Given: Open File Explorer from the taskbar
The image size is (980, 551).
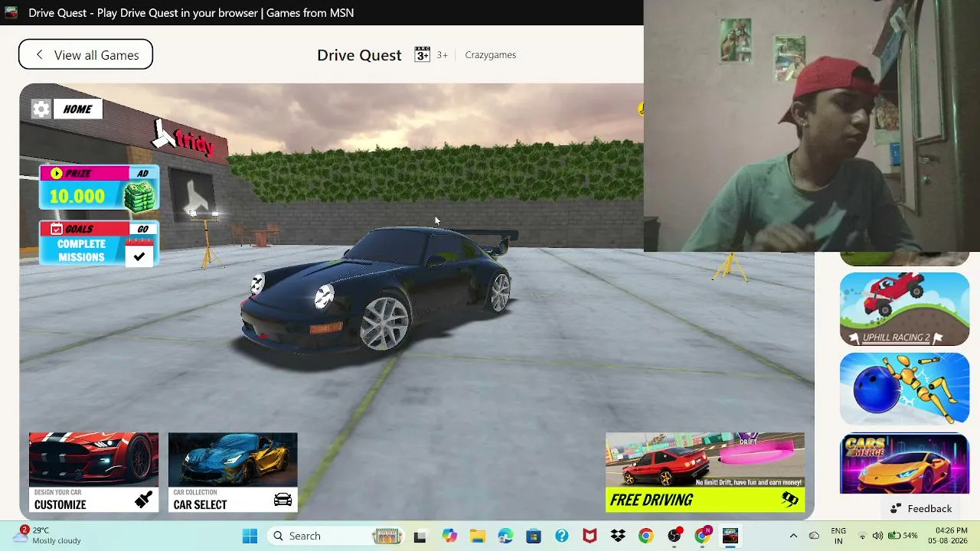Looking at the screenshot, I should tap(477, 536).
